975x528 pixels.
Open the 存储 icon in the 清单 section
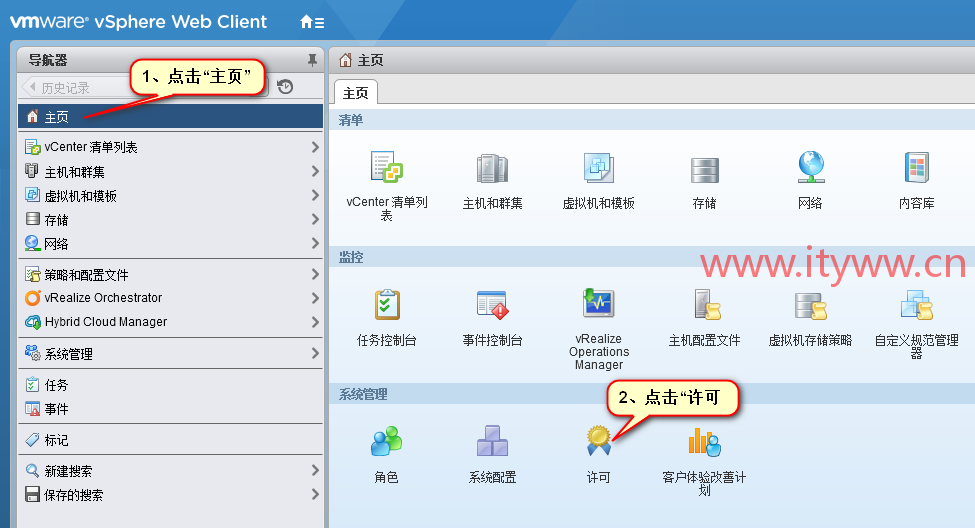tap(705, 170)
